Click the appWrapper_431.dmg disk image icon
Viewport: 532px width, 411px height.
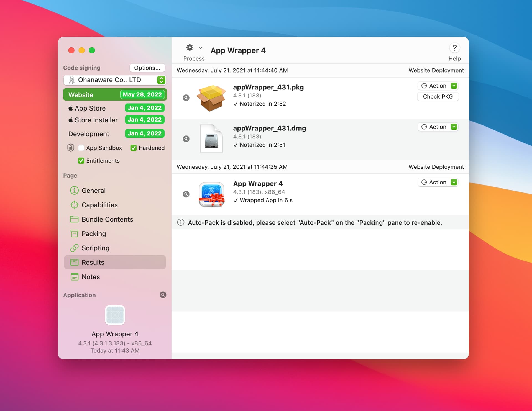211,138
